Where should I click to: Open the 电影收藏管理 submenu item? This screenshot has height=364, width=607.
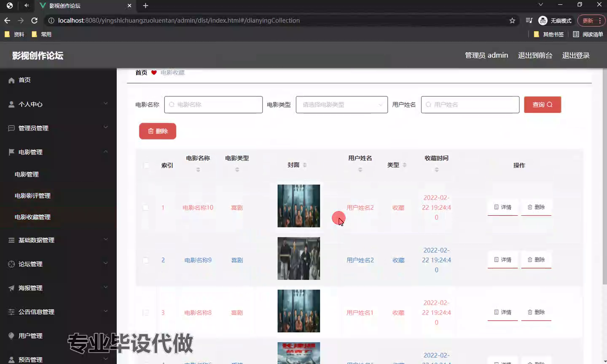click(x=32, y=217)
